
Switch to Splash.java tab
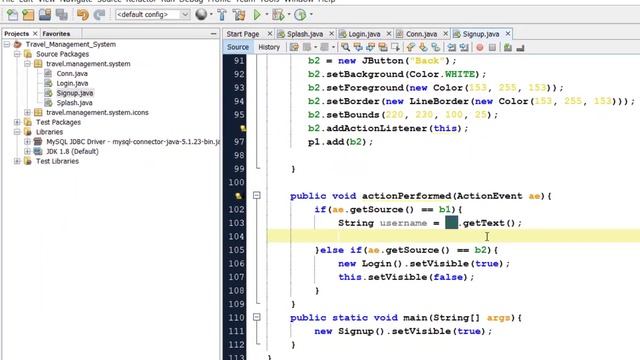coord(305,34)
